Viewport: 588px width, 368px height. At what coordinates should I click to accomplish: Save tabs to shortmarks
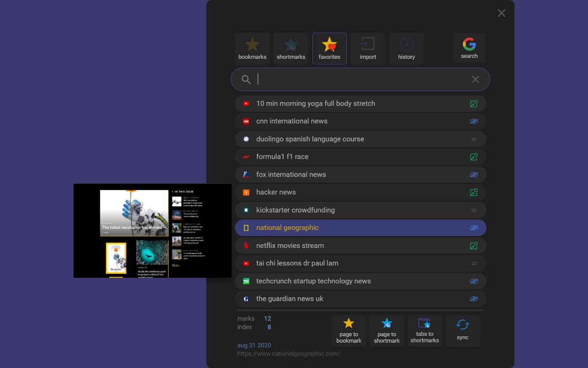click(425, 330)
